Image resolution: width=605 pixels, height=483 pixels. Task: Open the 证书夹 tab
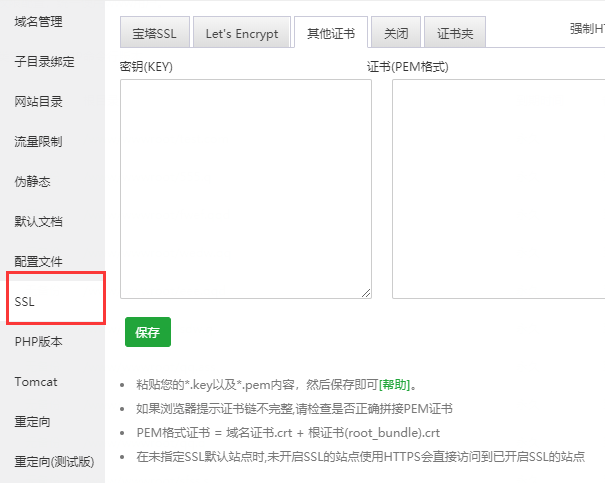(455, 33)
